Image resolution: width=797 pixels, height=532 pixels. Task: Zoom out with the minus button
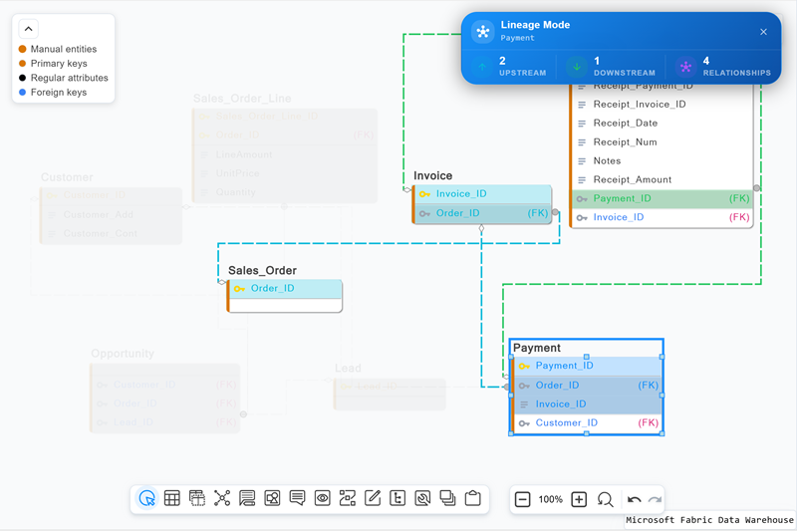[522, 499]
